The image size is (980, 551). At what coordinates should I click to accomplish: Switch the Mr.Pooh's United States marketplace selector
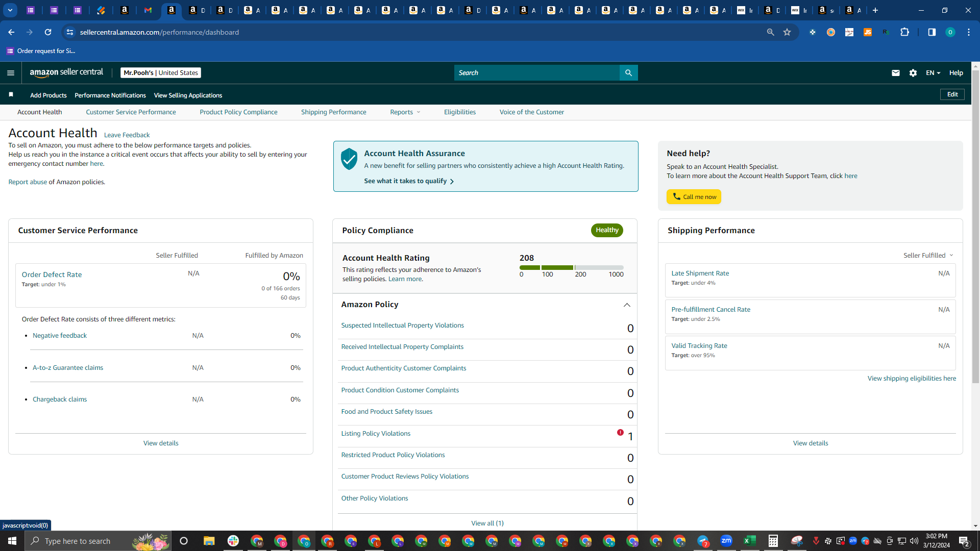(x=161, y=73)
